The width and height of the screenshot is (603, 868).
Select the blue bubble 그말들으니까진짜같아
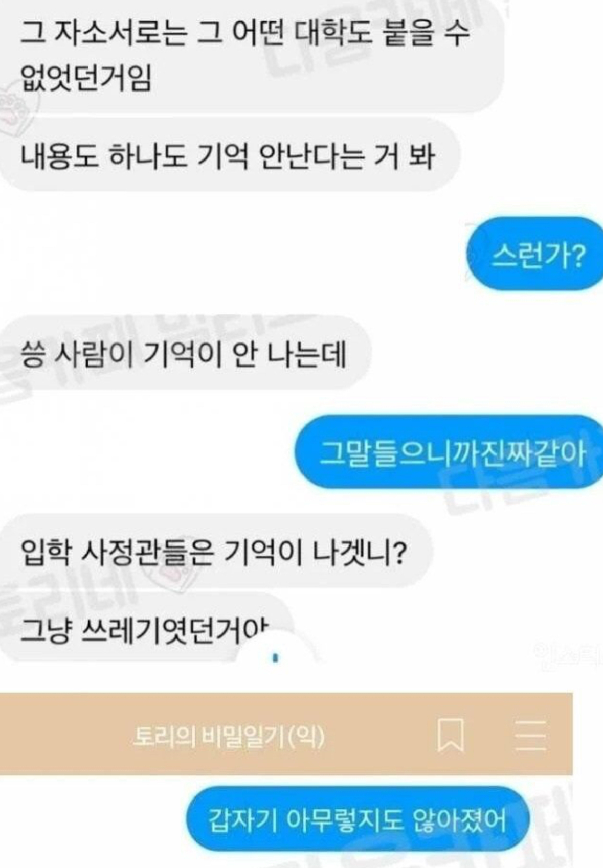click(449, 452)
